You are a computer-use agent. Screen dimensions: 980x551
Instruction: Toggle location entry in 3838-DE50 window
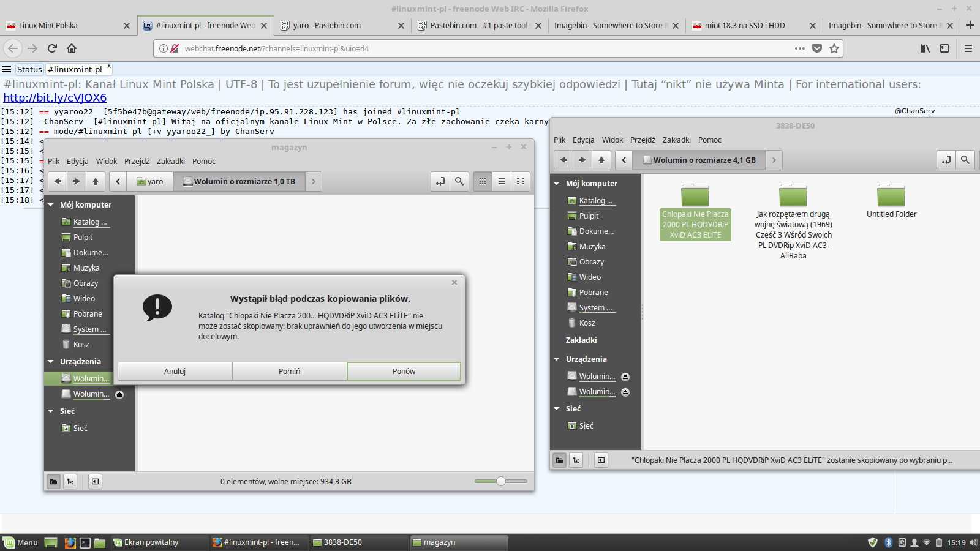[x=946, y=160]
